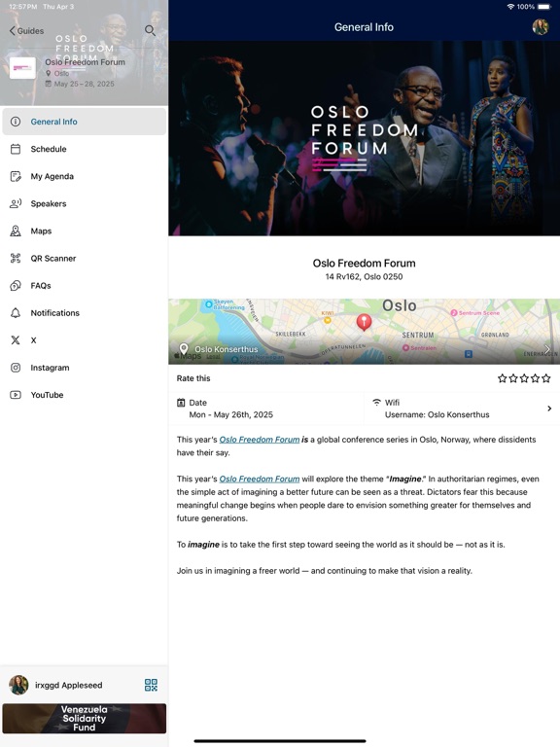Screen dimensions: 560x747
Task: Rate with the first star
Action: pyautogui.click(x=503, y=378)
